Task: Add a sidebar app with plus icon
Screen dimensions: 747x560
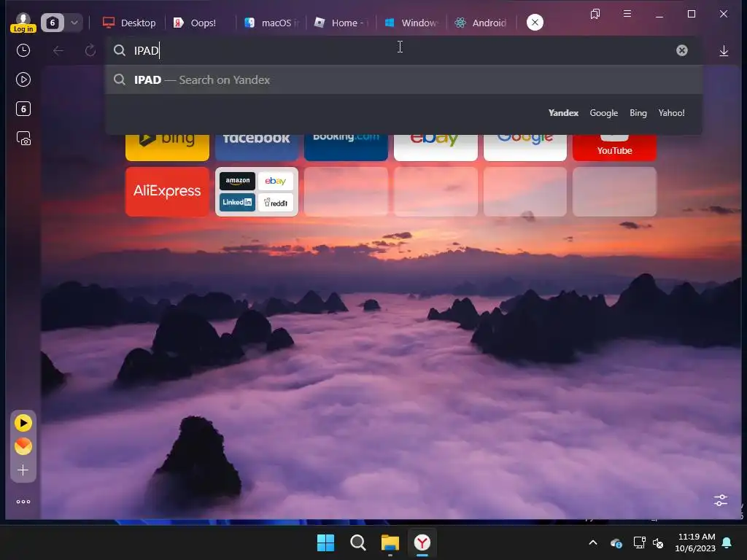Action: pyautogui.click(x=23, y=470)
